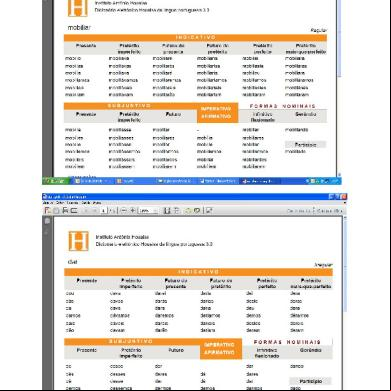Click the Windows Start button on taskbar
This screenshot has width=391, height=391.
pyautogui.click(x=56, y=181)
